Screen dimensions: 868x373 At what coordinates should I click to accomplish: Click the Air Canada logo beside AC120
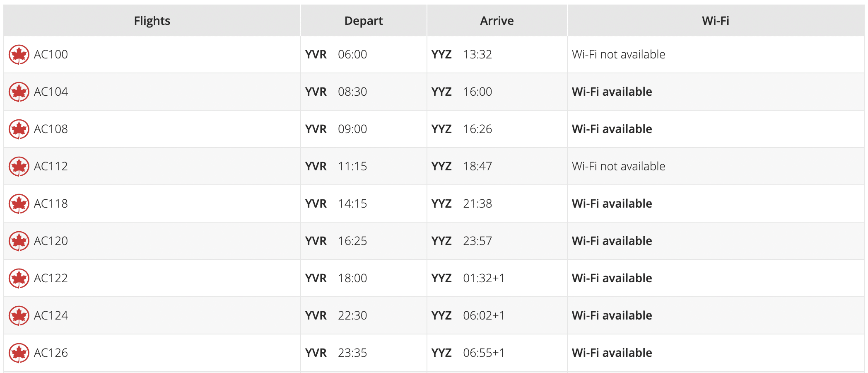point(19,241)
